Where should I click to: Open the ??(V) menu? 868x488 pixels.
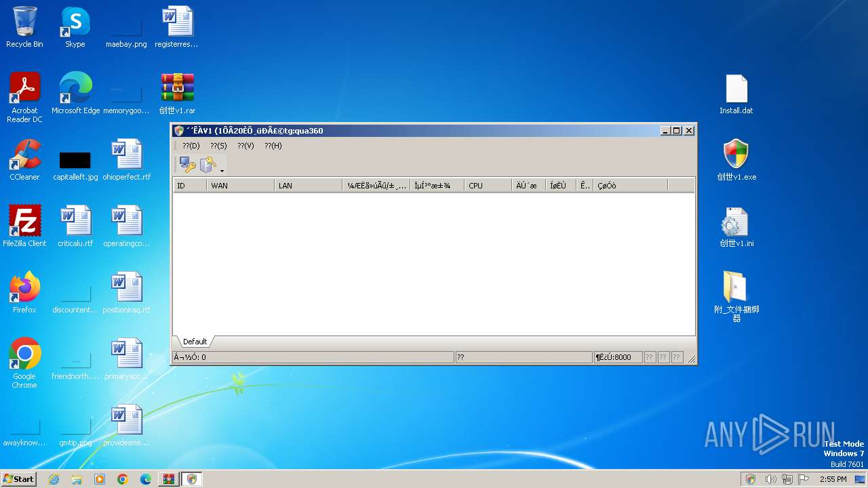(245, 146)
